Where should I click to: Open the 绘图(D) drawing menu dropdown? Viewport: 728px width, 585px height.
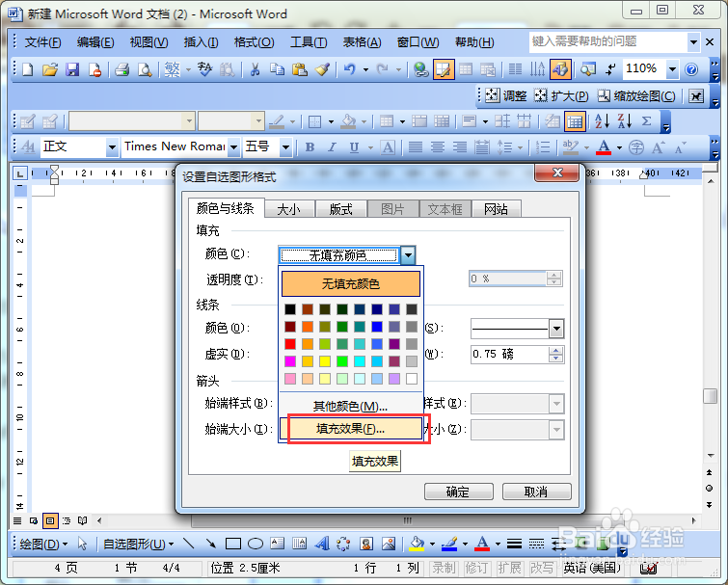coord(43,544)
